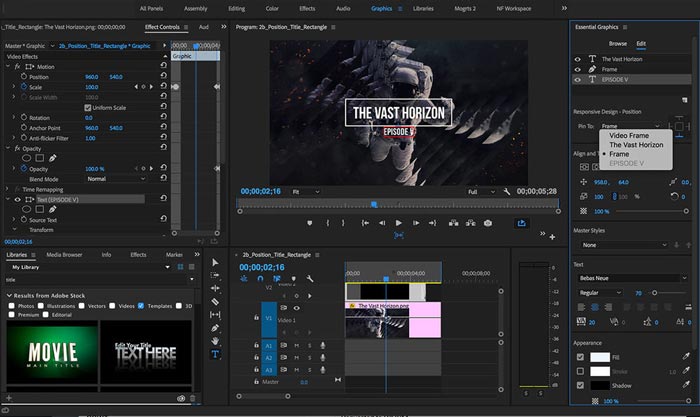The image size is (700, 417).
Task: Open My Library dropdown
Action: [91, 267]
